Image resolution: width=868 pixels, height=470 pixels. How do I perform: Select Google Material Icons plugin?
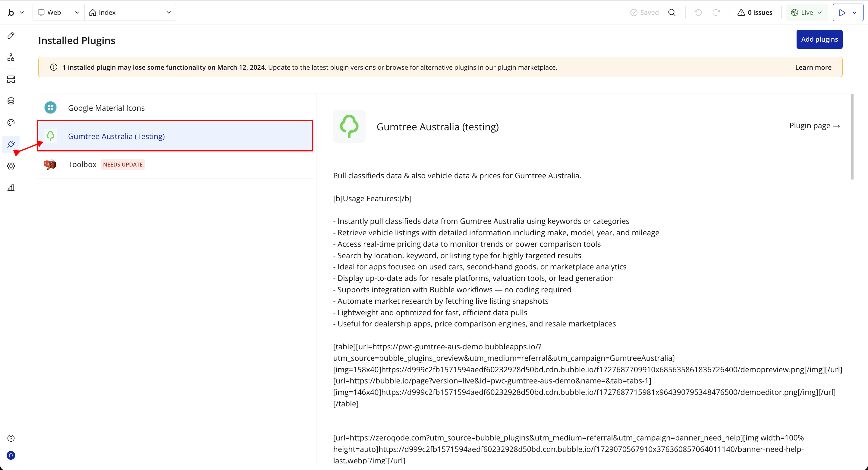(x=106, y=108)
